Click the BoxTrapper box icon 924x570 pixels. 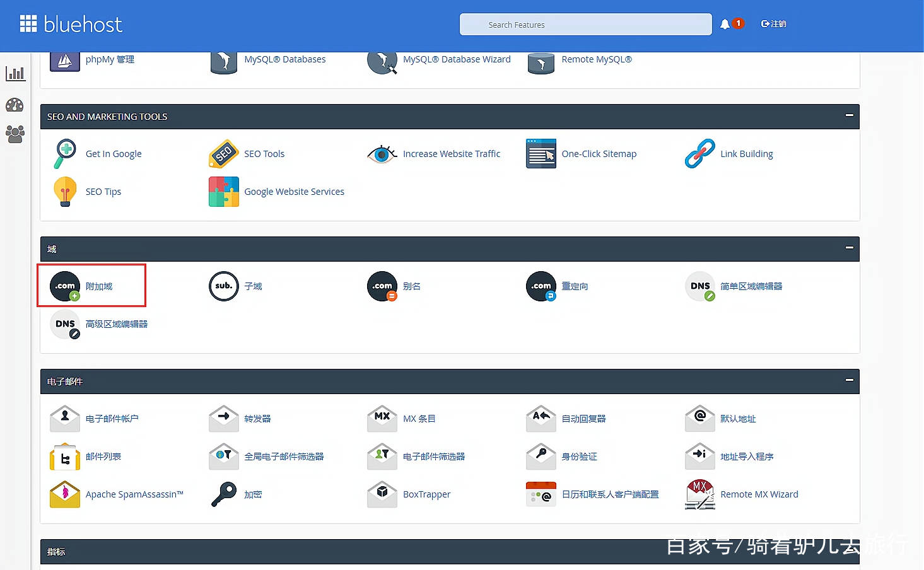[x=382, y=494]
